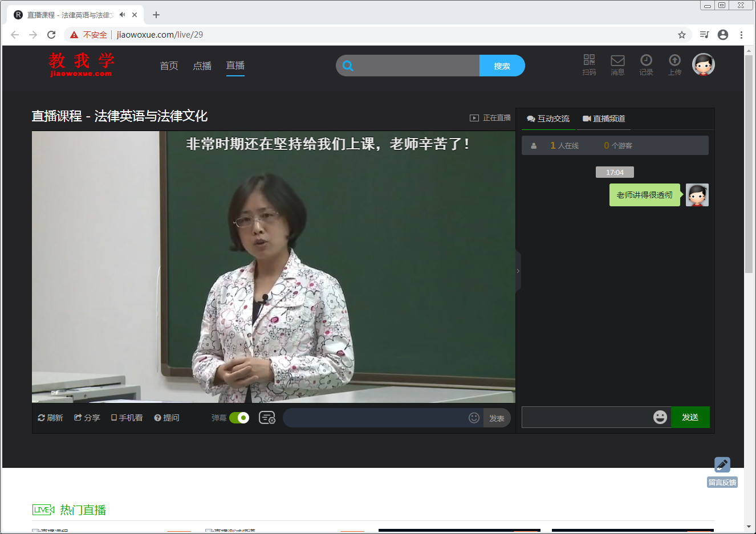Click the 扫码 QR scan icon

[589, 60]
